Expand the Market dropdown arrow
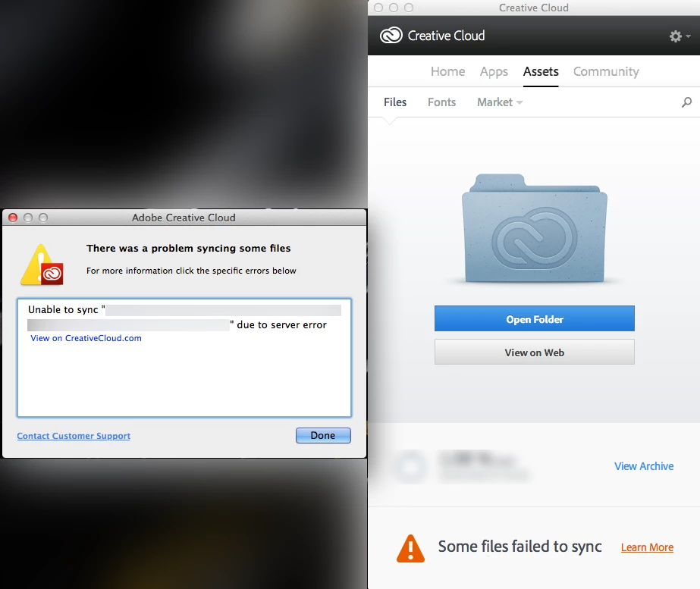The height and width of the screenshot is (589, 700). [x=520, y=102]
